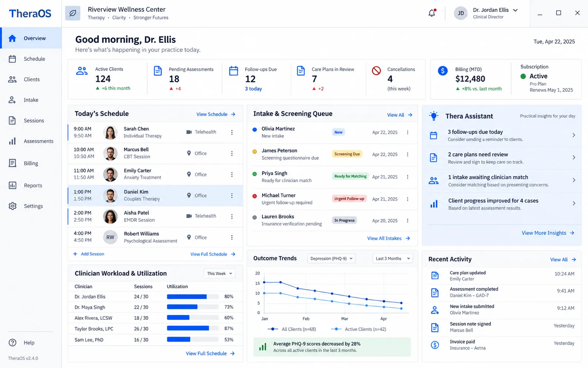
Task: Open options menu for Daniel Kim session
Action: (232, 195)
